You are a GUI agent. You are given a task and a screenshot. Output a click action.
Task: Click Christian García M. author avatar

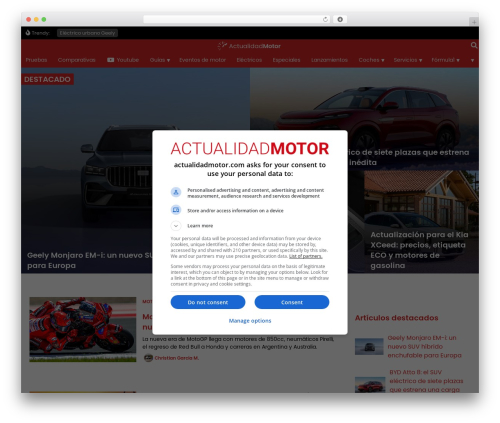pos(148,358)
